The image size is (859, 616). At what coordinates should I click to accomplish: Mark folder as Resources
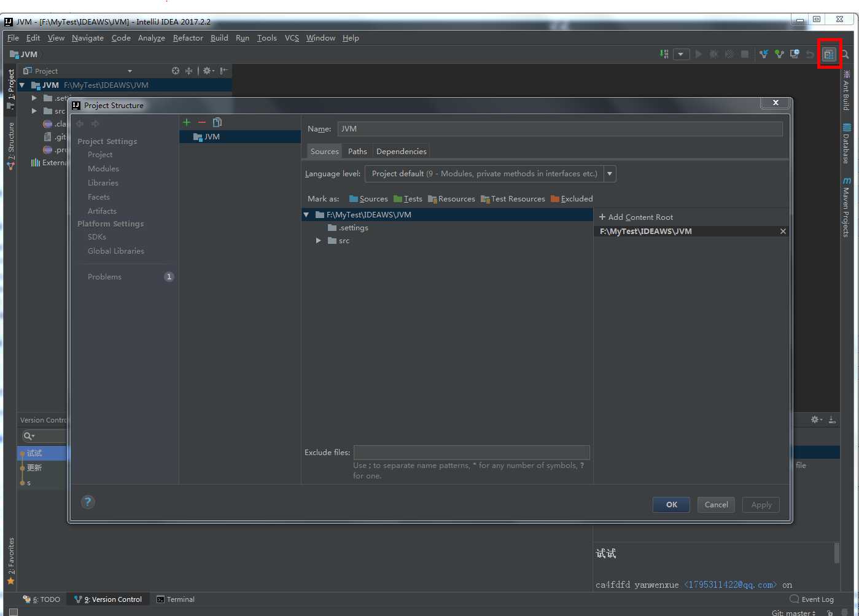coord(451,199)
